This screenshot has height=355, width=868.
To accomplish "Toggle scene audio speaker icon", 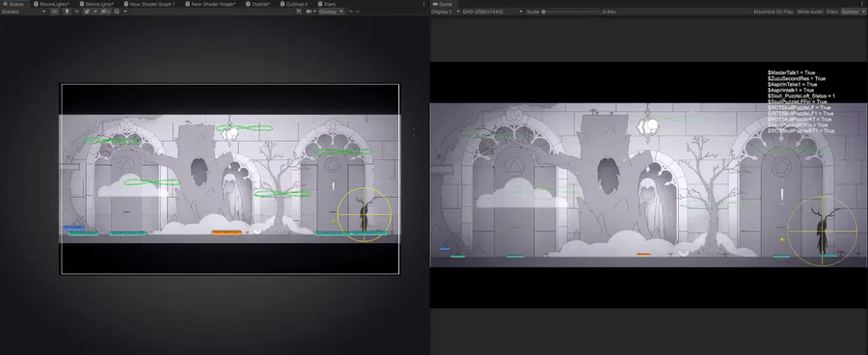I will coord(77,11).
